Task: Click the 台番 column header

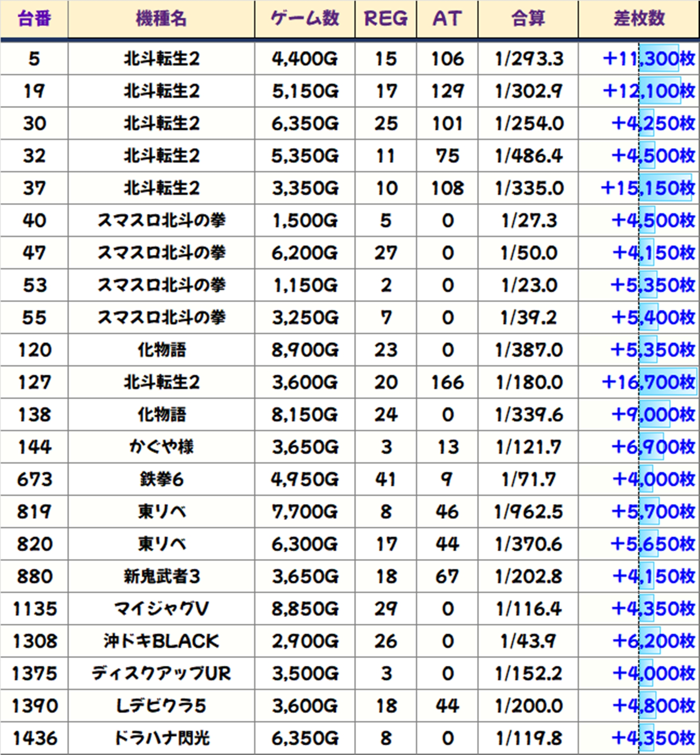Action: 34,19
